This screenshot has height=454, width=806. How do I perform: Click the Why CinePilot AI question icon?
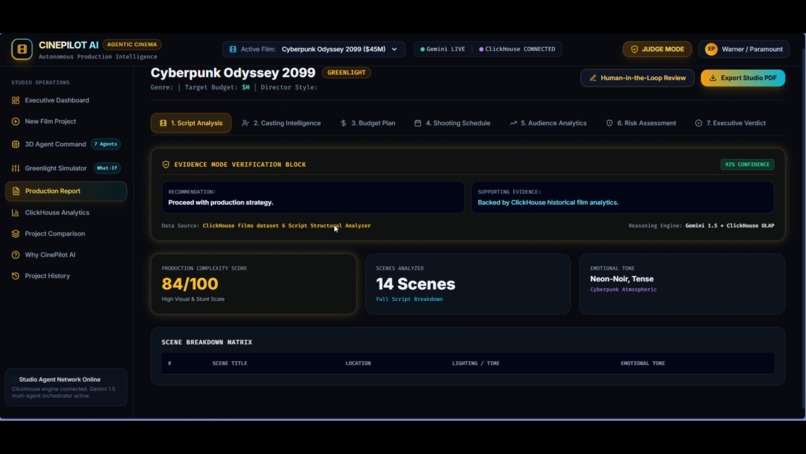(x=15, y=255)
